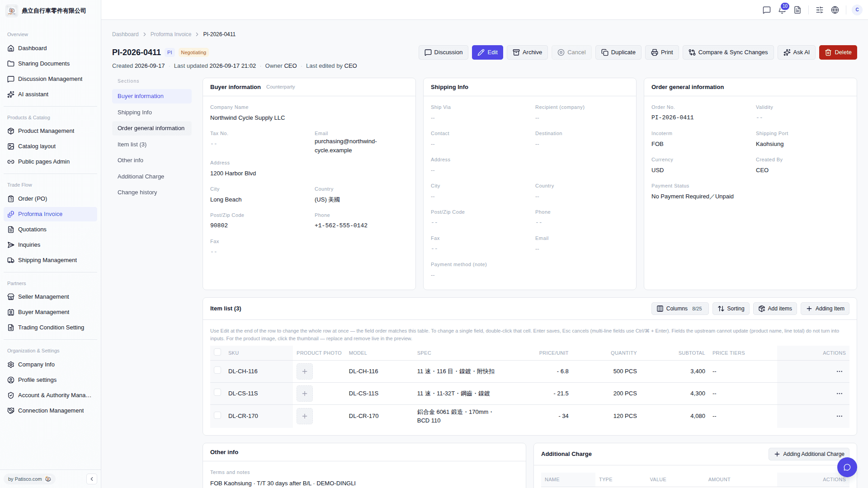Jump to Additional Charge section
This screenshot has height=488, width=868.
click(152, 177)
